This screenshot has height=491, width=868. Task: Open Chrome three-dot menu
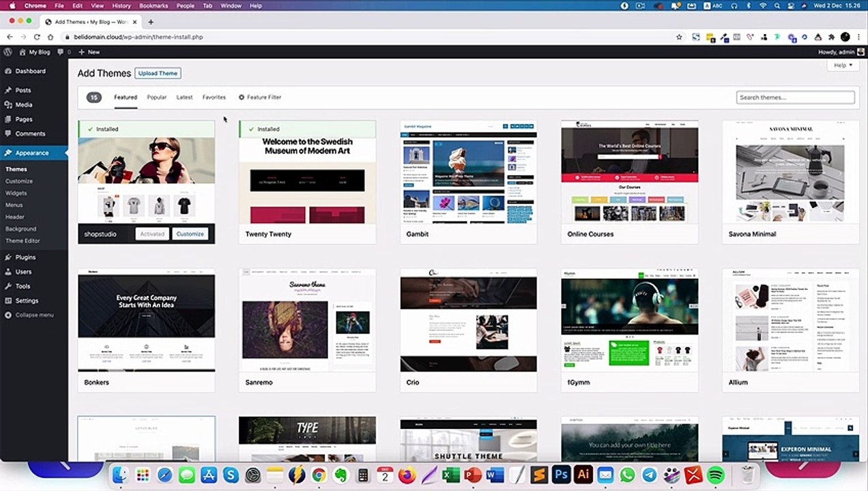(858, 37)
